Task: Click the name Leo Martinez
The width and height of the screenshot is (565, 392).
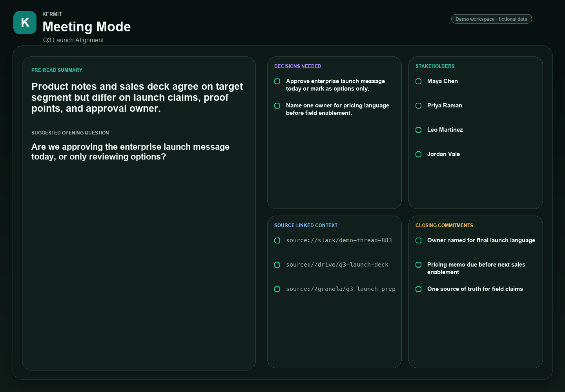Action: [x=445, y=130]
